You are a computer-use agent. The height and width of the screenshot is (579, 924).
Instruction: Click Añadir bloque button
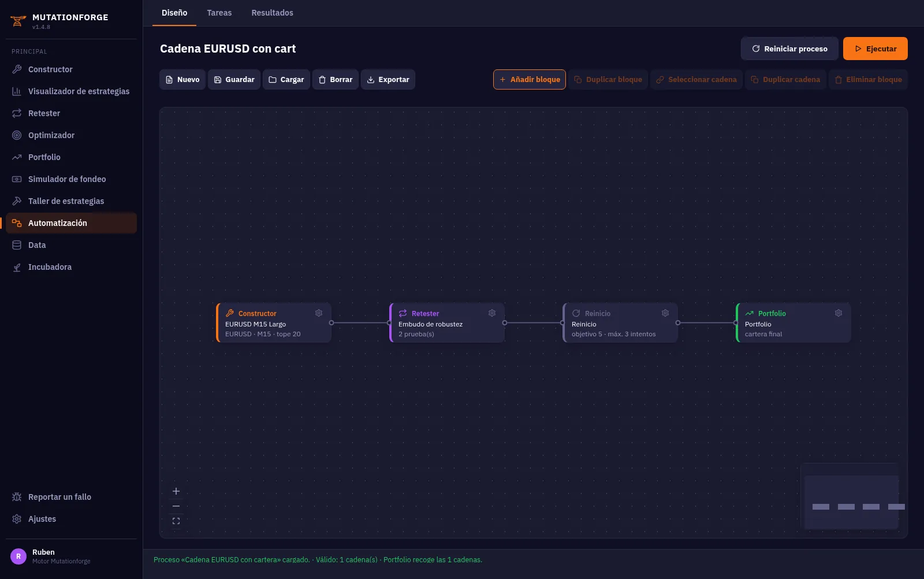pyautogui.click(x=530, y=80)
